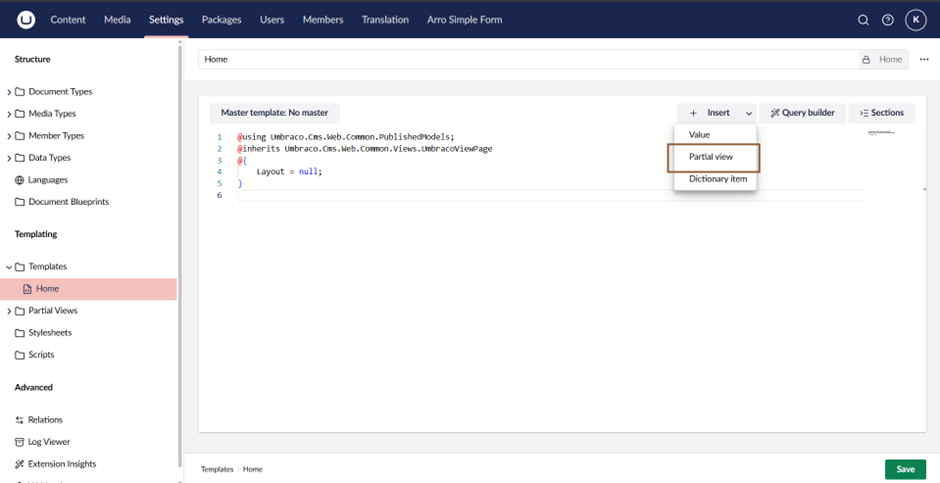The width and height of the screenshot is (940, 483).
Task: Choose Dictionary item from Insert menu
Action: pos(715,179)
